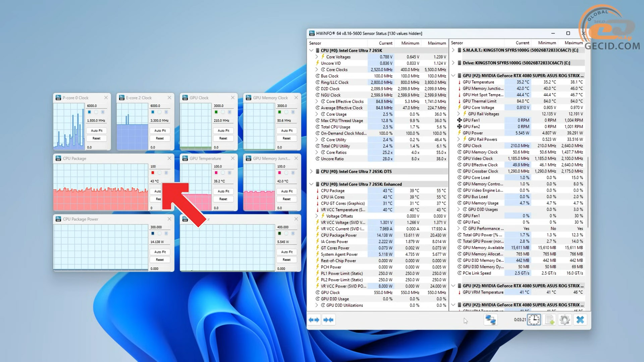Toggle the round option in GPU Clock graph
The image size is (644, 362).
click(223, 112)
